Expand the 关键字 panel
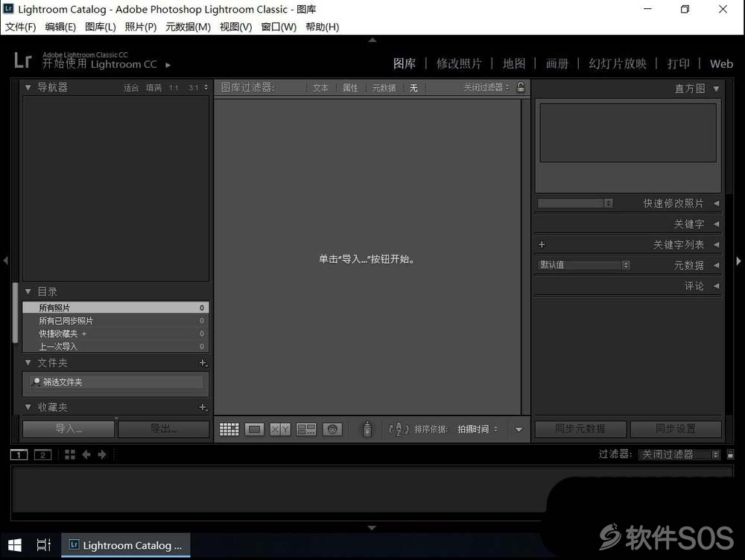This screenshot has width=745, height=560. [716, 223]
